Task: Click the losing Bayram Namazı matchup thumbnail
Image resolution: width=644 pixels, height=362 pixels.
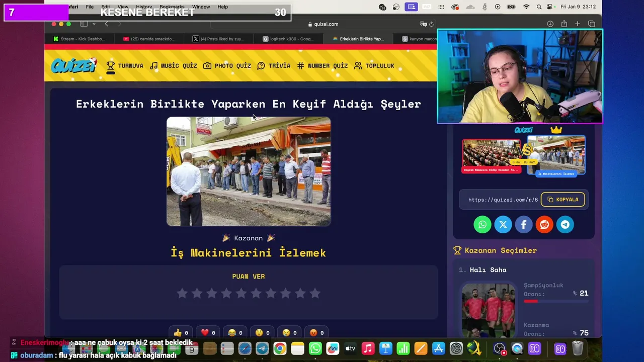Action: click(491, 155)
